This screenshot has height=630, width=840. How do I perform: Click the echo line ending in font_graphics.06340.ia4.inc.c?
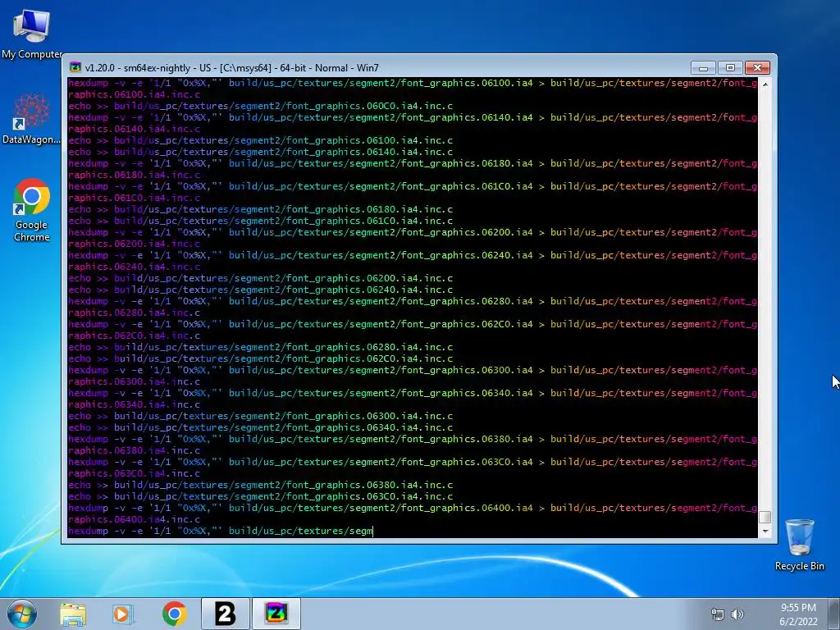point(260,427)
